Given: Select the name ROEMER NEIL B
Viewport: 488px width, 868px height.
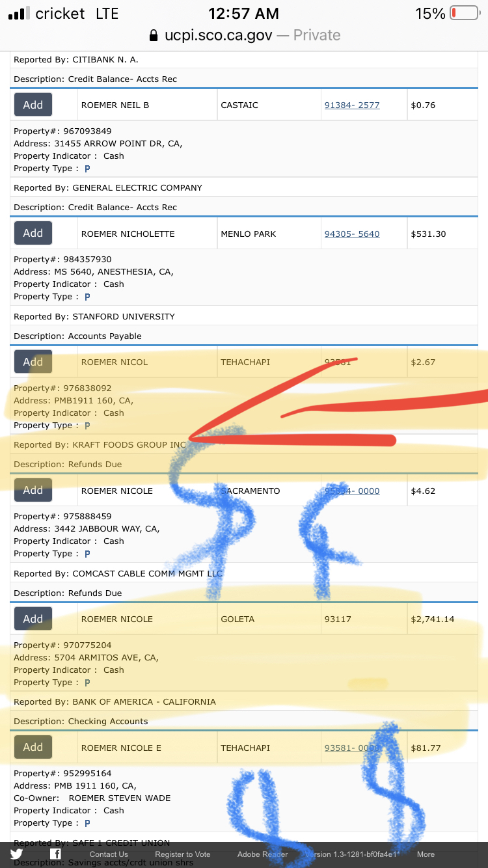Looking at the screenshot, I should [115, 105].
